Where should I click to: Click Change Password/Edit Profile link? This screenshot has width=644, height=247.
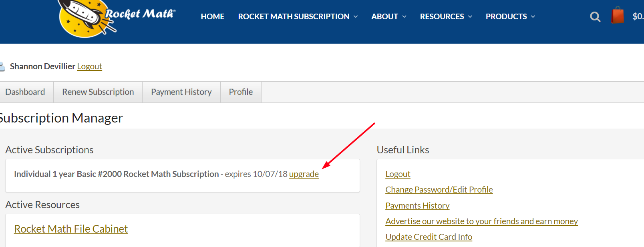click(439, 190)
